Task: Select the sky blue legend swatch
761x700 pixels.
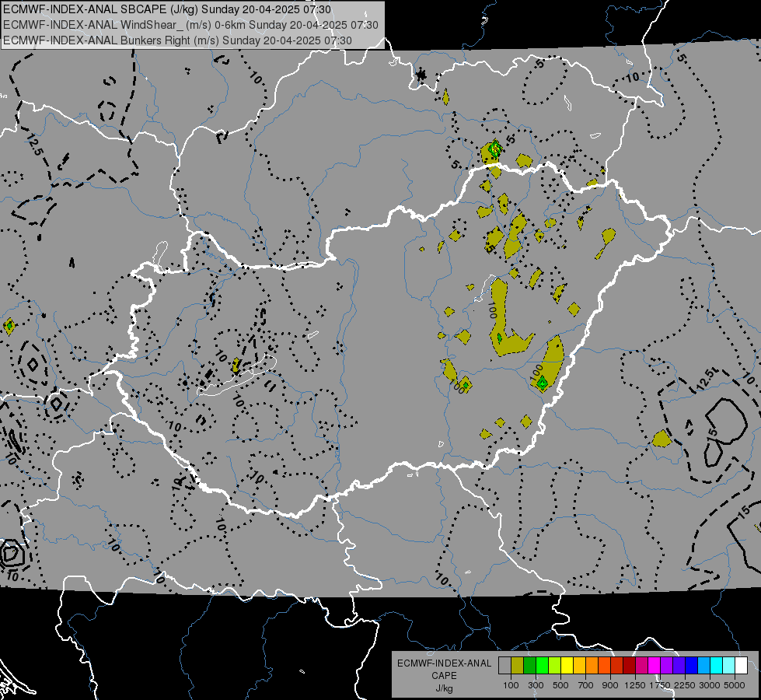Action: pyautogui.click(x=703, y=665)
